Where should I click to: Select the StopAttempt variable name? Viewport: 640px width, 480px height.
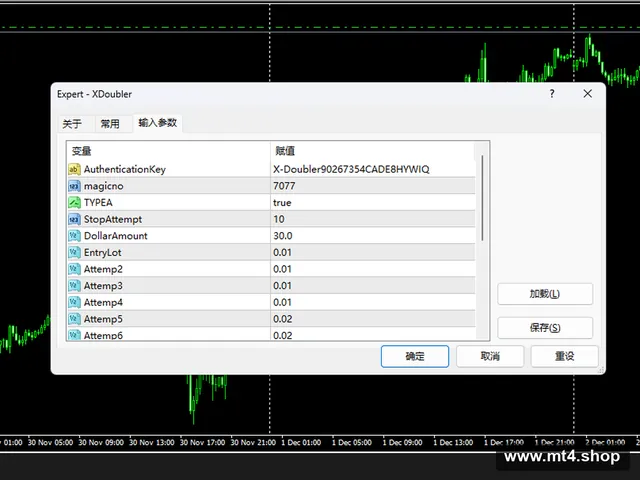[x=113, y=219]
